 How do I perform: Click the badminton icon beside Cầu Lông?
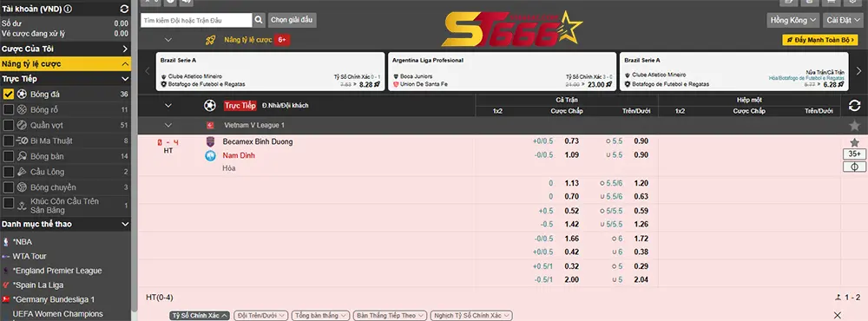pos(23,172)
